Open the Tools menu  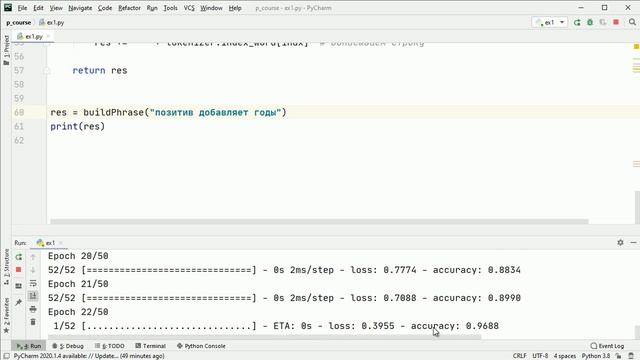[170, 8]
